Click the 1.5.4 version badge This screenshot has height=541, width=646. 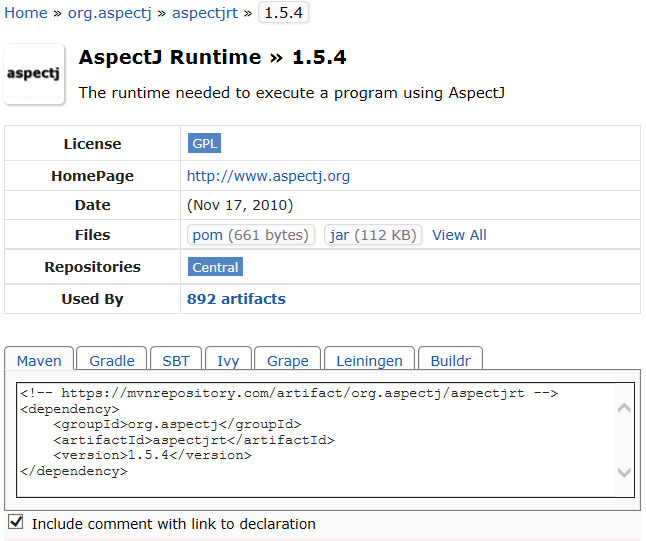click(x=283, y=13)
